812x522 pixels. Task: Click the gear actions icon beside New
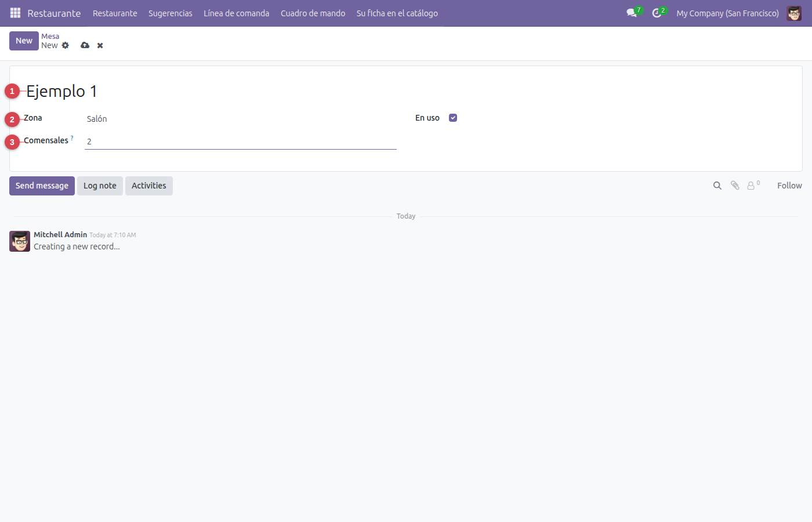(x=66, y=45)
